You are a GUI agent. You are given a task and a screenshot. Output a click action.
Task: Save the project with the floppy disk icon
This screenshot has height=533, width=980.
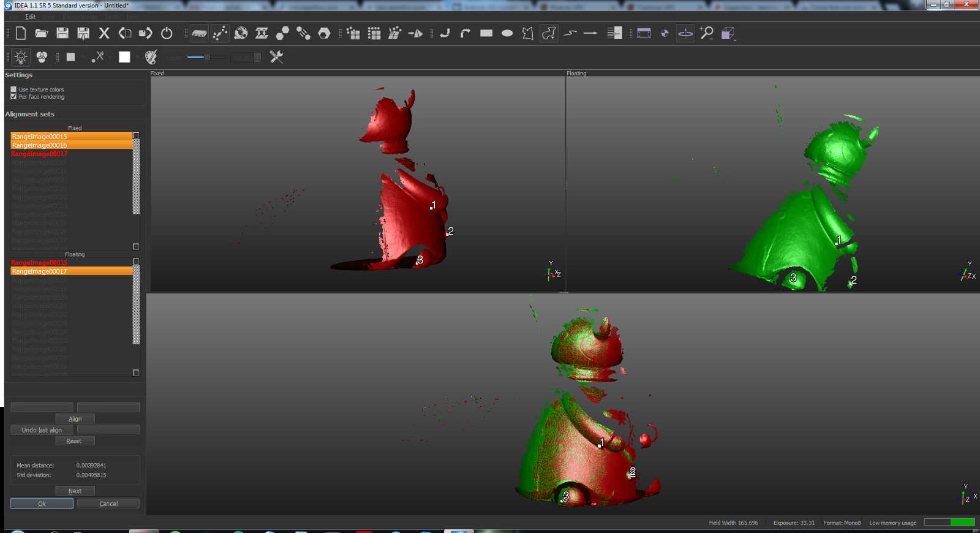tap(62, 33)
